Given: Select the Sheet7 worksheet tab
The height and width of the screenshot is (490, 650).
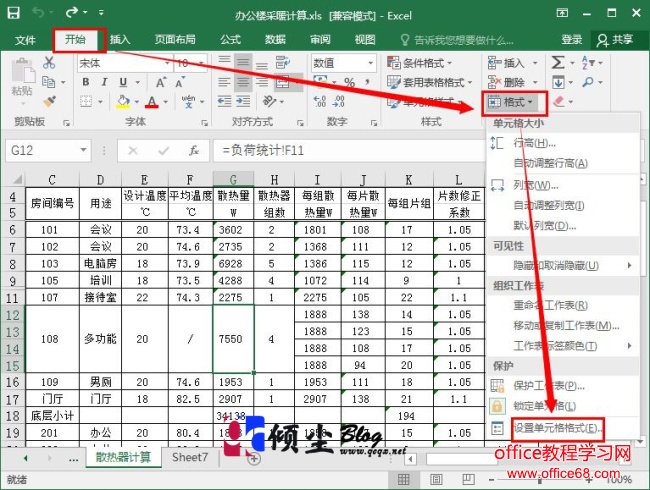Looking at the screenshot, I should click(190, 458).
